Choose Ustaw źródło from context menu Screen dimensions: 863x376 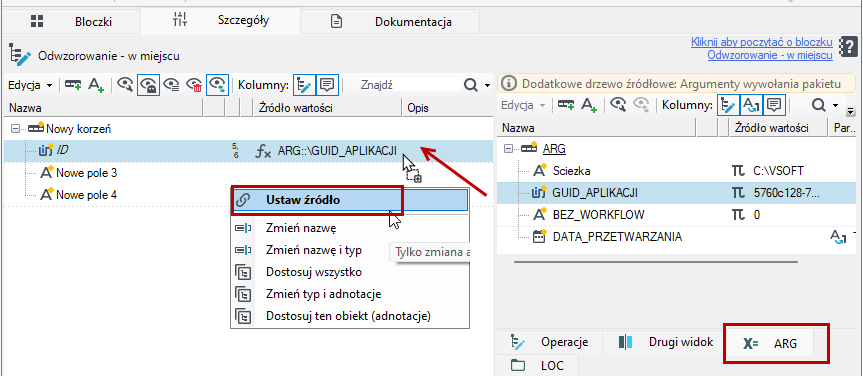pos(349,200)
